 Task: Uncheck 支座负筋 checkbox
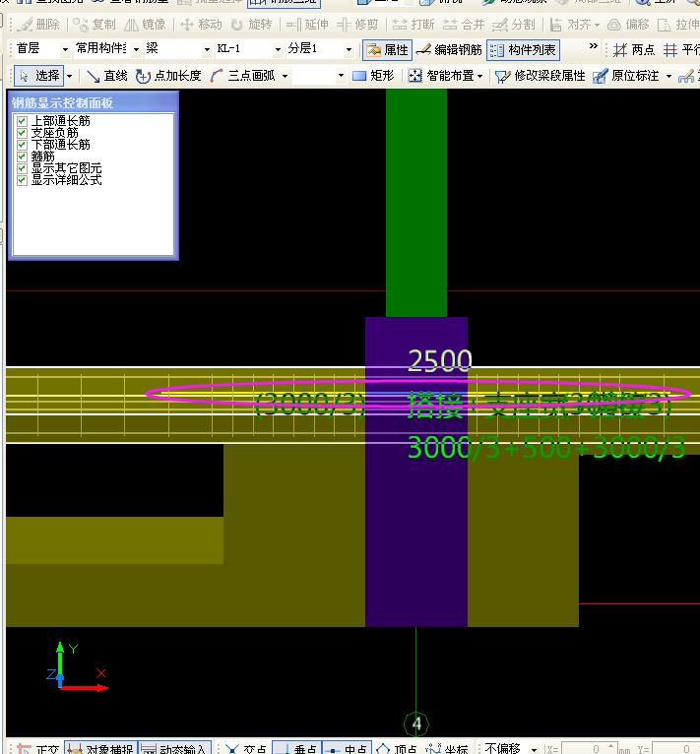click(x=22, y=133)
